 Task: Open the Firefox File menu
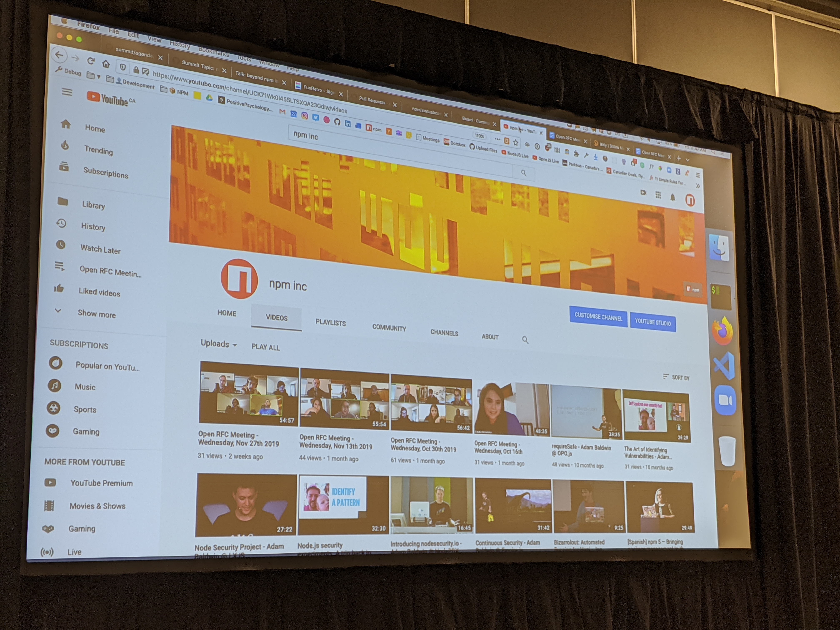114,31
